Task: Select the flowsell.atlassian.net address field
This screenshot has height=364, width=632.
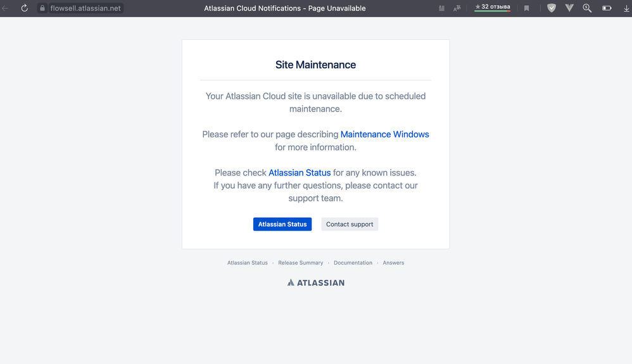Action: pyautogui.click(x=85, y=8)
